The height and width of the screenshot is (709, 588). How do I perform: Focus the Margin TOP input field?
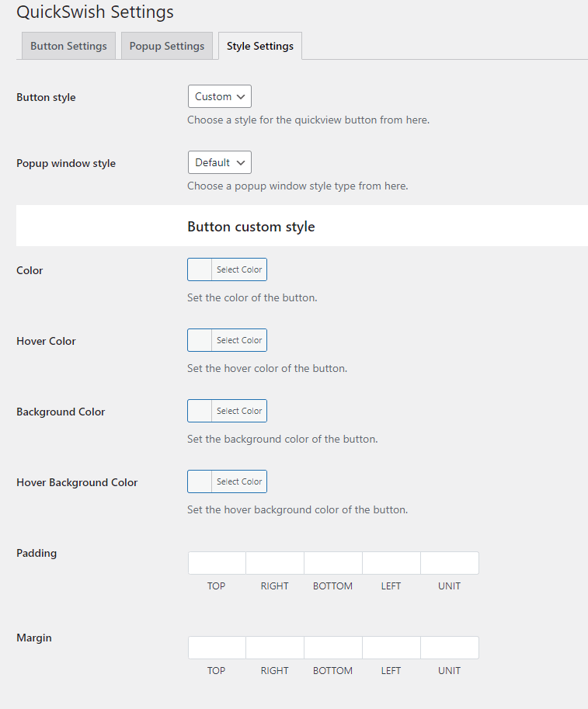[x=217, y=648]
